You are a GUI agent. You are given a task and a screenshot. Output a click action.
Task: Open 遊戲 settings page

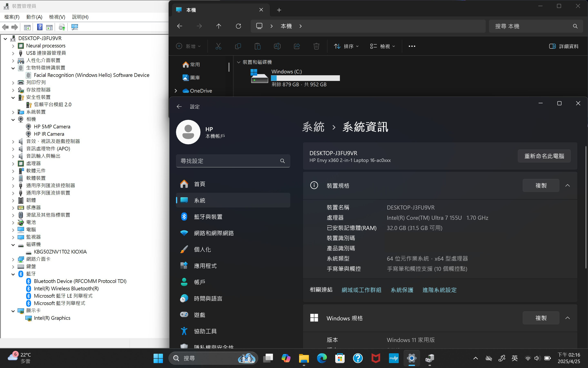[x=233, y=315]
